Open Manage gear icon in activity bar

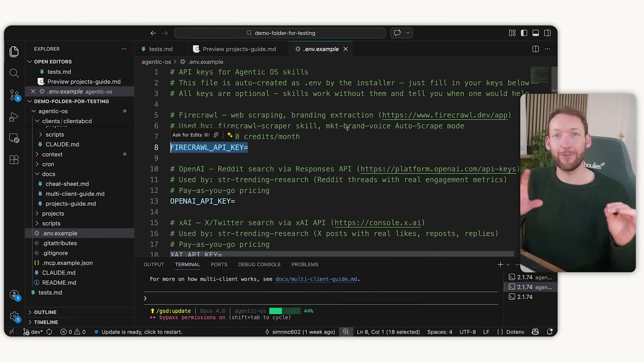coord(15,316)
